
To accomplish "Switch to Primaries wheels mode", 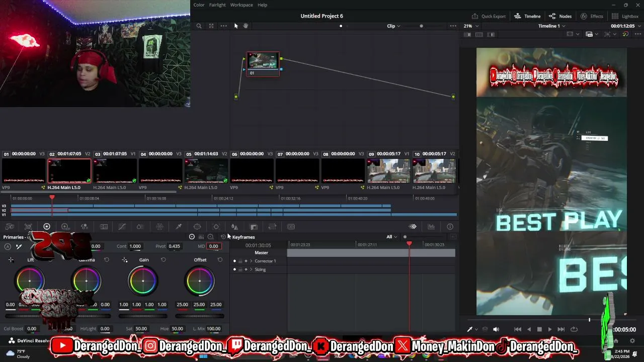I will point(192,237).
